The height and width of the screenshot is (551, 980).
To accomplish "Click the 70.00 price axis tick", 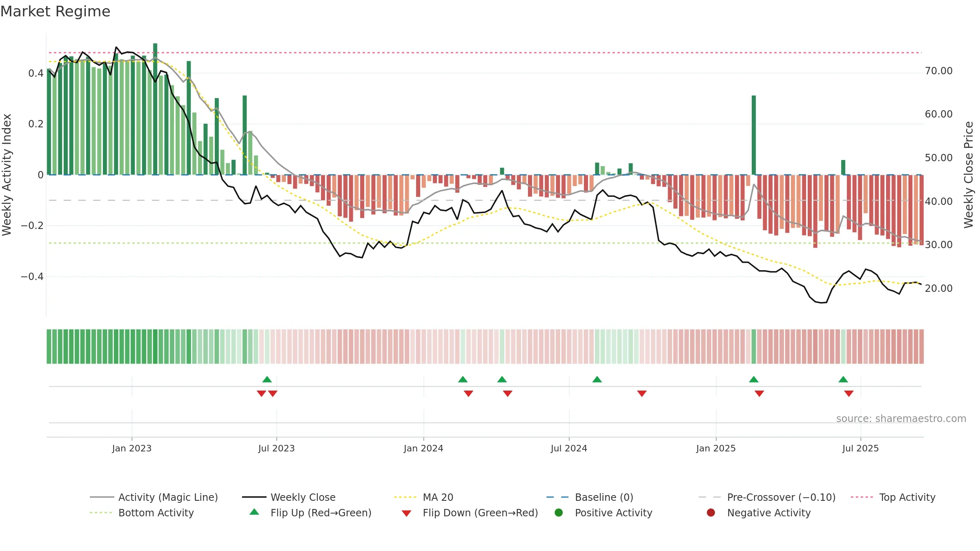I will point(939,71).
